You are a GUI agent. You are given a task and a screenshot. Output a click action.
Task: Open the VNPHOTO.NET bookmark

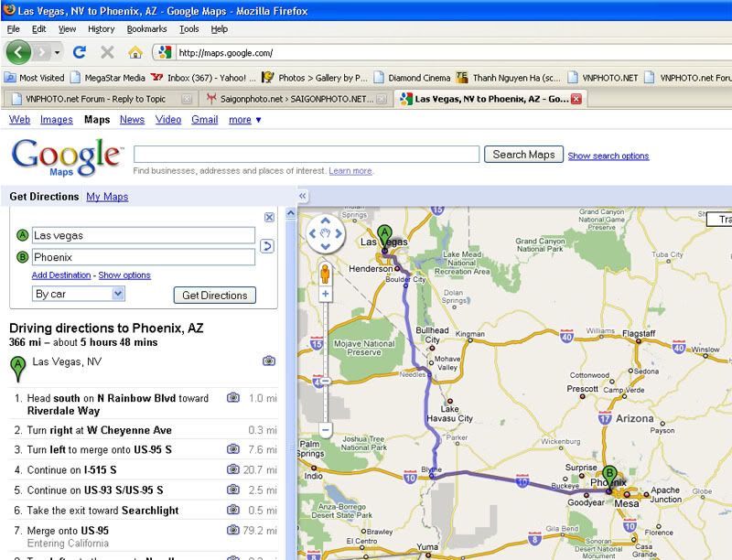[x=603, y=78]
